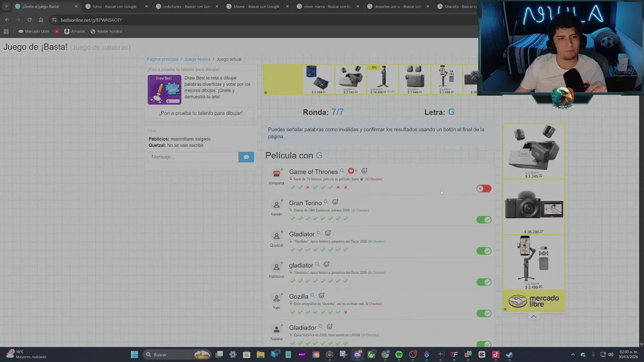Open Adobe Acrobat bookmark
The height and width of the screenshot is (362, 644).
click(x=106, y=31)
